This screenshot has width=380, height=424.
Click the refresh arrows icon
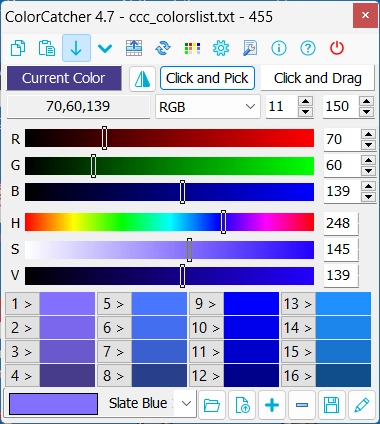coord(163,48)
